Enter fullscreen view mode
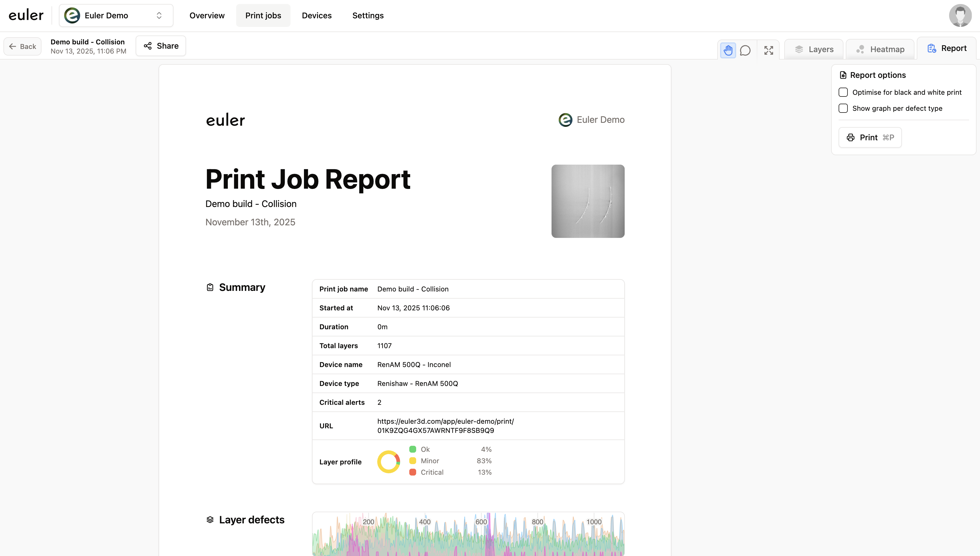Viewport: 980px width, 556px height. pos(768,50)
